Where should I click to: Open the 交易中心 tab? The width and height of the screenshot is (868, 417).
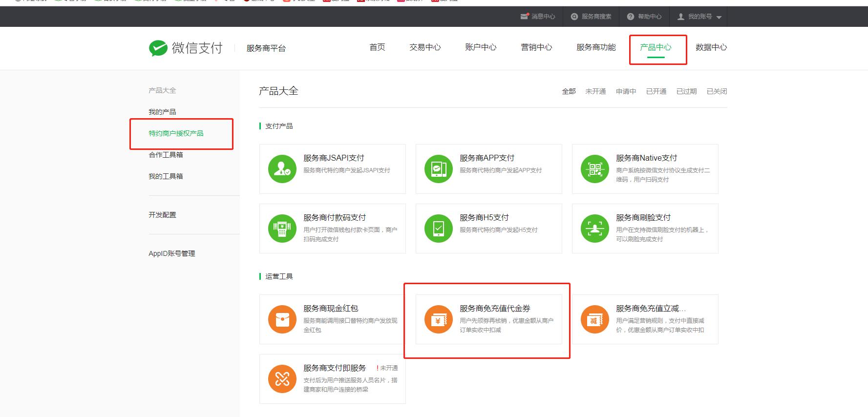pyautogui.click(x=425, y=47)
